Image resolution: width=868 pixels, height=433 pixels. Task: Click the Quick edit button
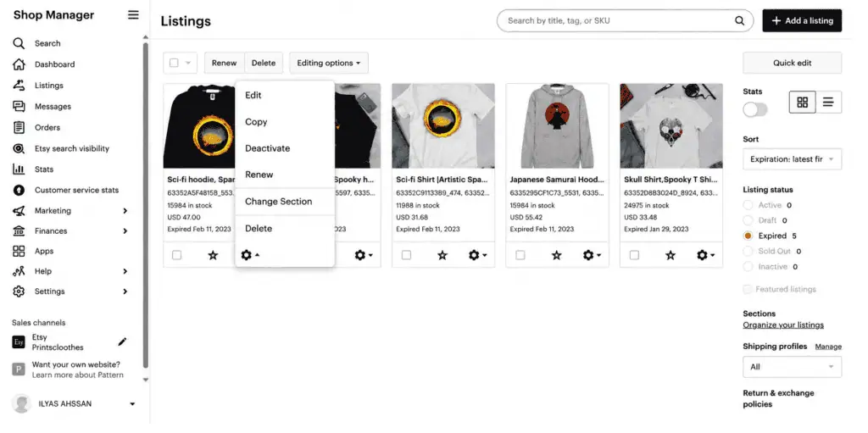pos(793,63)
